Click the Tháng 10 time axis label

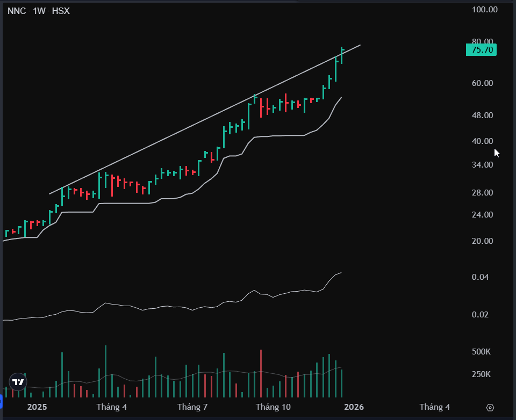[273, 407]
